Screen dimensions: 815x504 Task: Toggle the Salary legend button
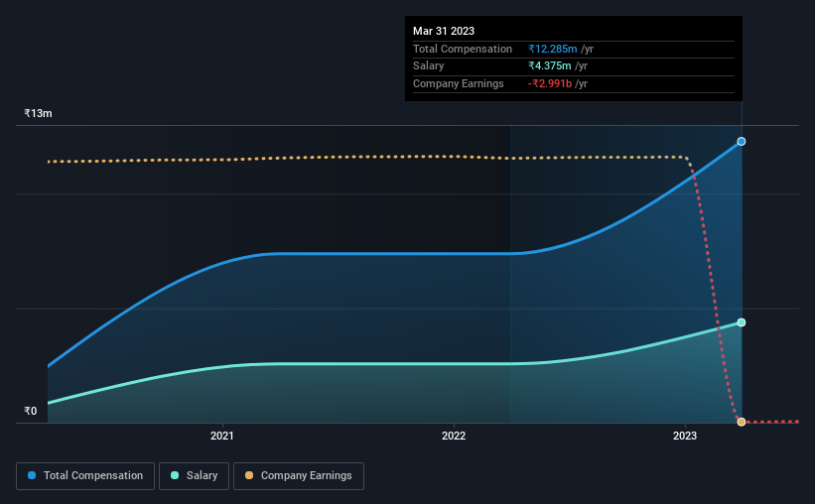click(194, 476)
